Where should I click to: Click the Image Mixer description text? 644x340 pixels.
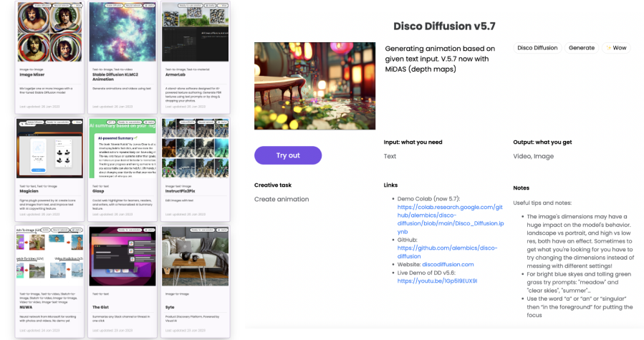(x=46, y=90)
